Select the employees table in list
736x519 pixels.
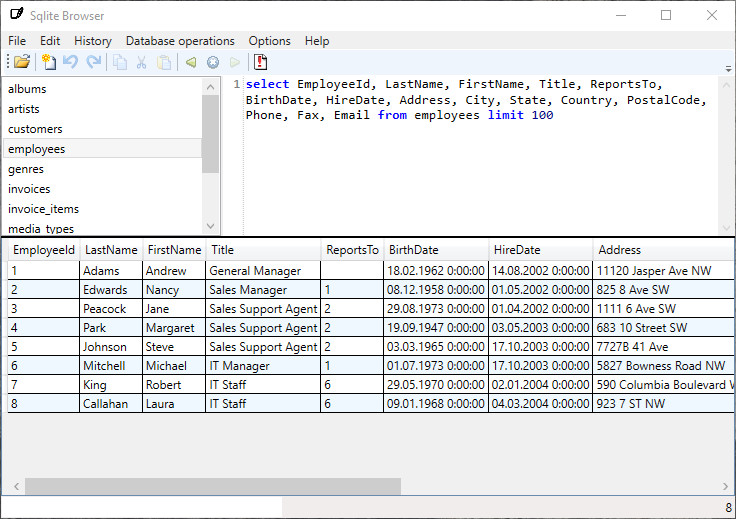pos(102,149)
